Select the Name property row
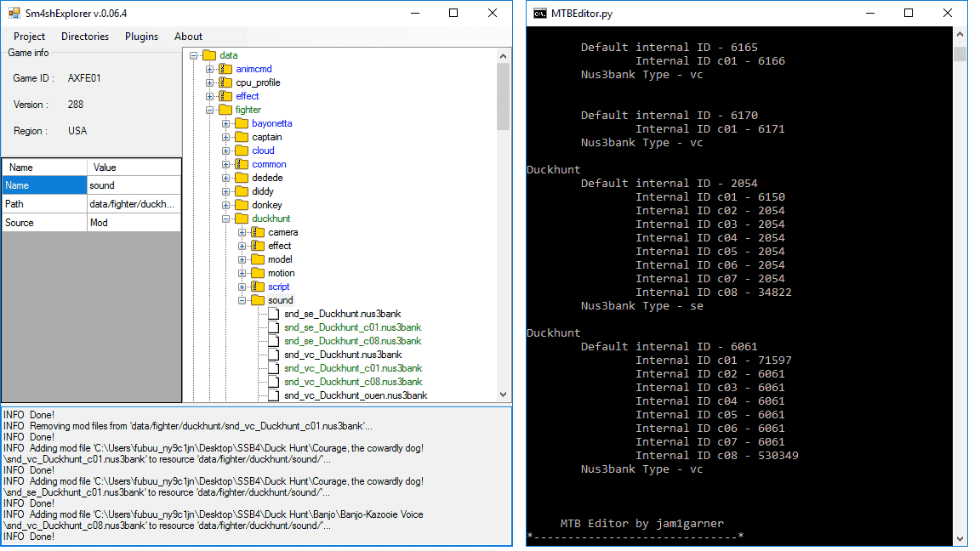 click(x=91, y=185)
